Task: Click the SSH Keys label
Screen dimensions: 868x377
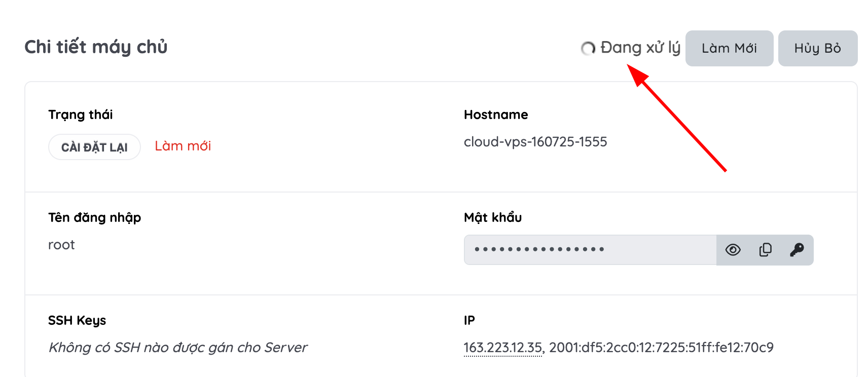Action: [x=77, y=320]
